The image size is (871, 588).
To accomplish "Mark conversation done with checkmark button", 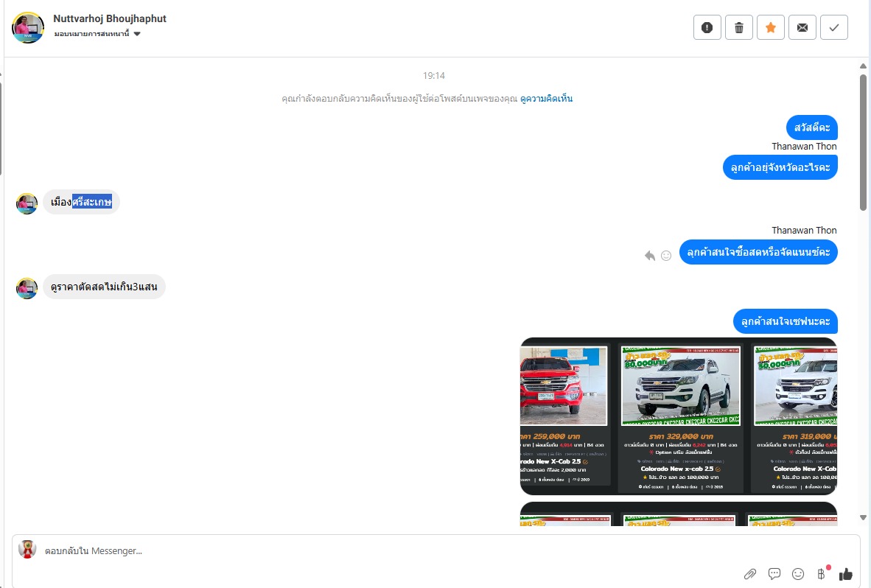I will [833, 27].
